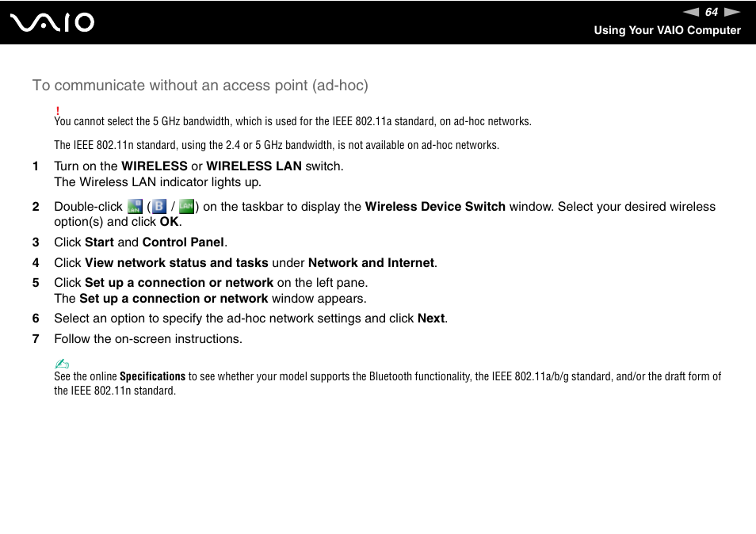Click the bold 'WIRELESS LAN' text in step 1
The image size is (756, 534).
[254, 166]
